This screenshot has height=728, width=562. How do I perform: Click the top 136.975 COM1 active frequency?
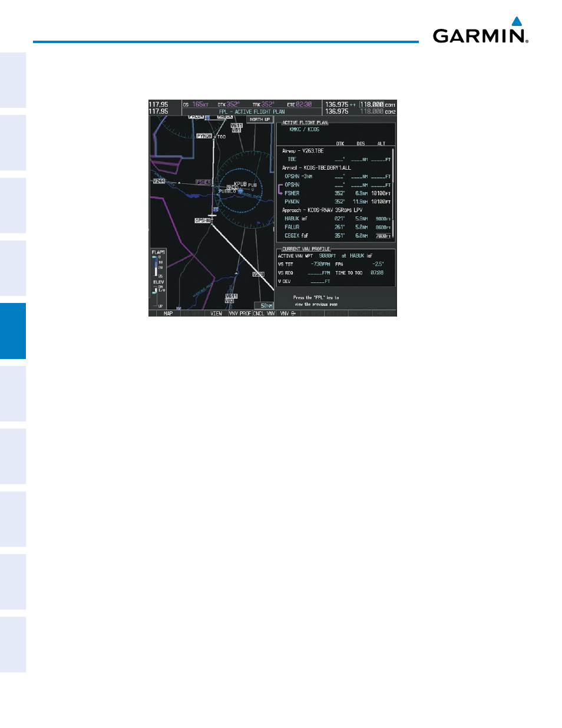pos(336,104)
